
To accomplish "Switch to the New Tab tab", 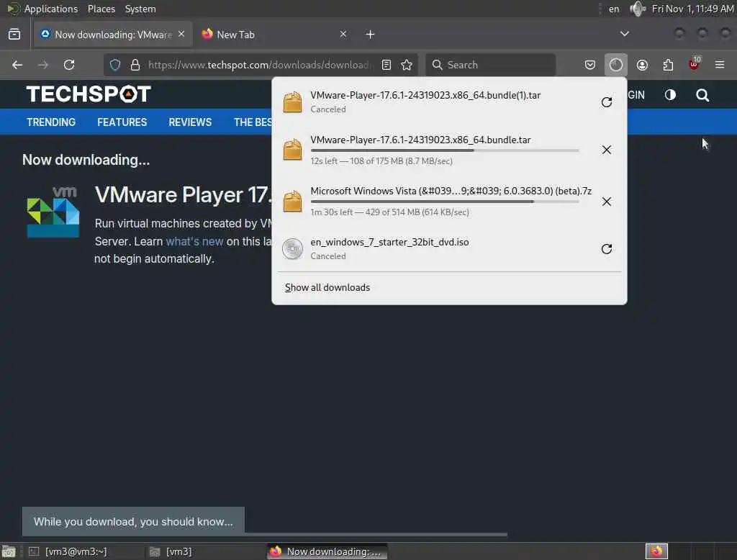I will [276, 35].
